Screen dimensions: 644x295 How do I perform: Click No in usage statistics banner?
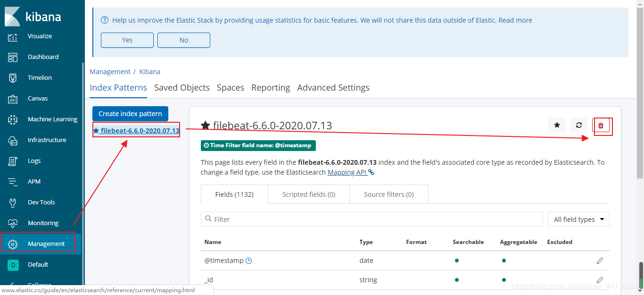[x=184, y=40]
